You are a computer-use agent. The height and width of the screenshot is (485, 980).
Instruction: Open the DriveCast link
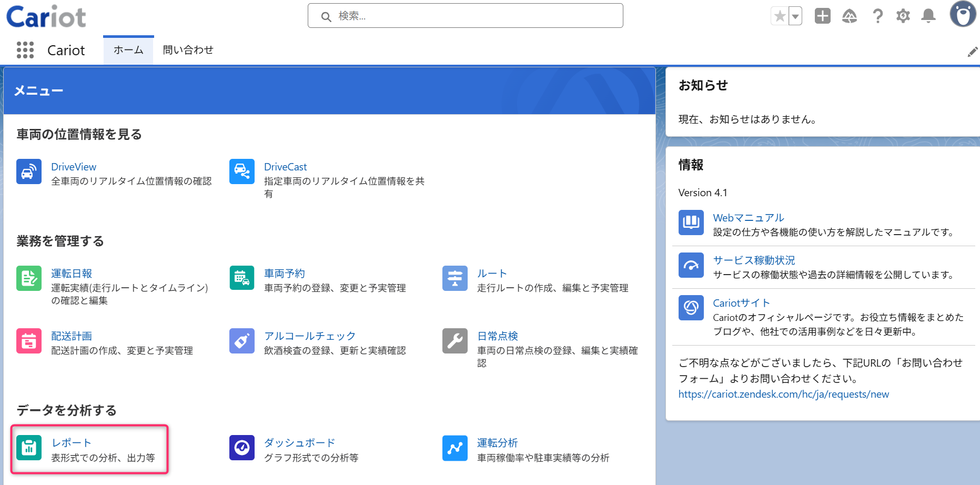pyautogui.click(x=286, y=167)
